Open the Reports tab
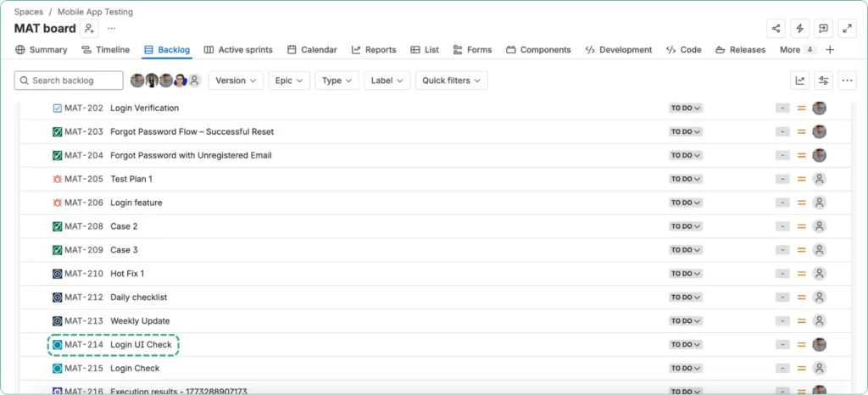Screen dimensions: 868x395 [x=374, y=50]
